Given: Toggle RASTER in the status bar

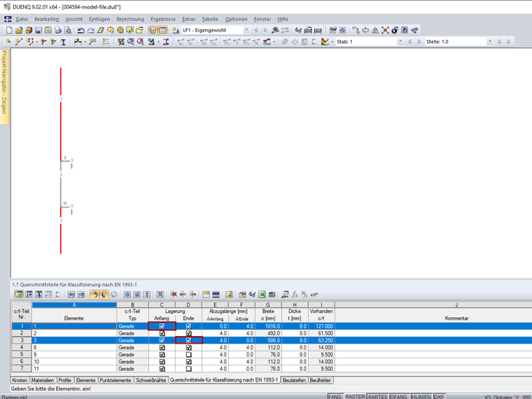Looking at the screenshot, I should tap(355, 396).
